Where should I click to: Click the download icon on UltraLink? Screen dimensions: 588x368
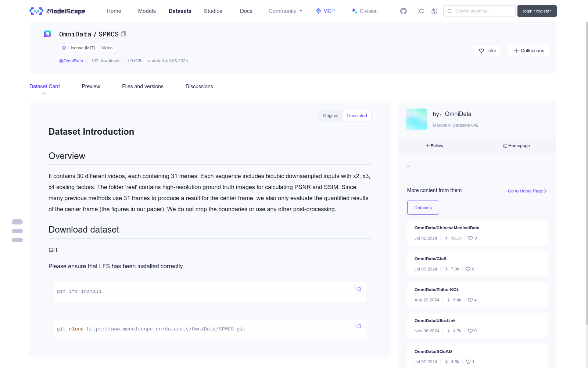[449, 331]
